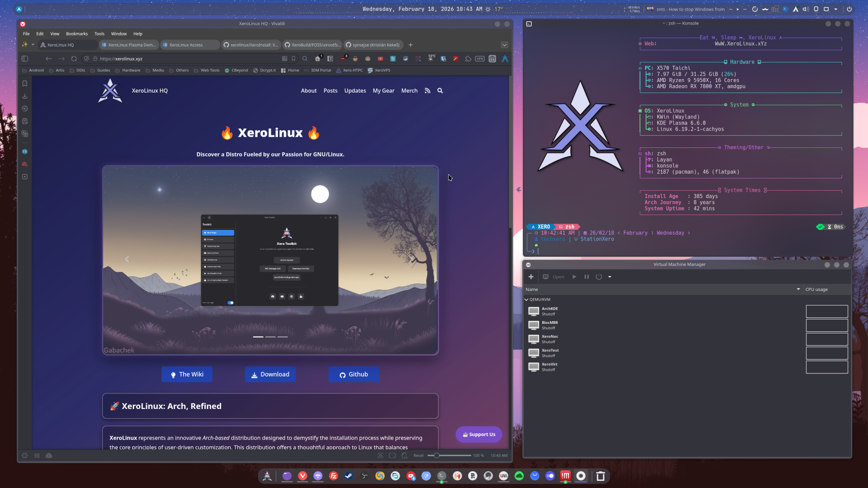The width and height of the screenshot is (868, 488).
Task: Click the Download button on the page
Action: tap(270, 374)
